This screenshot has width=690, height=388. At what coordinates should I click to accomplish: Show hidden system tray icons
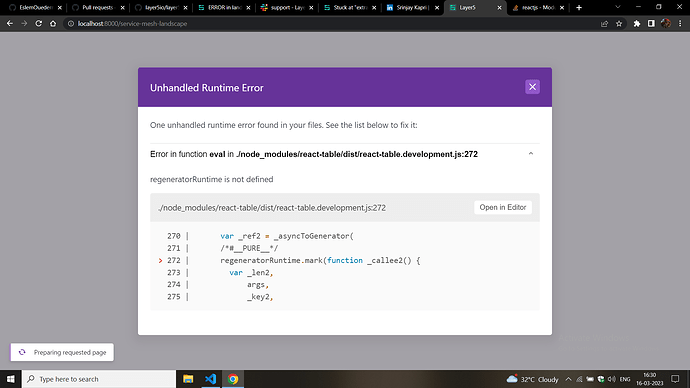pyautogui.click(x=568, y=379)
